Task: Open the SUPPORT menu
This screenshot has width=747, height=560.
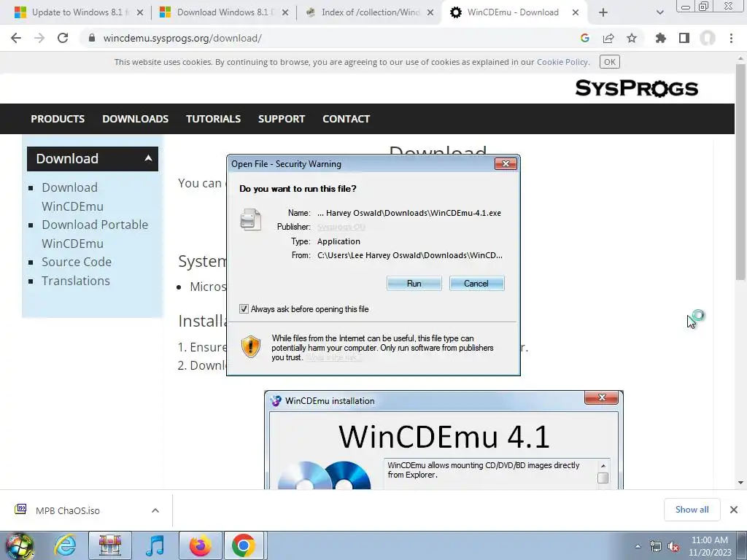Action: coord(282,119)
